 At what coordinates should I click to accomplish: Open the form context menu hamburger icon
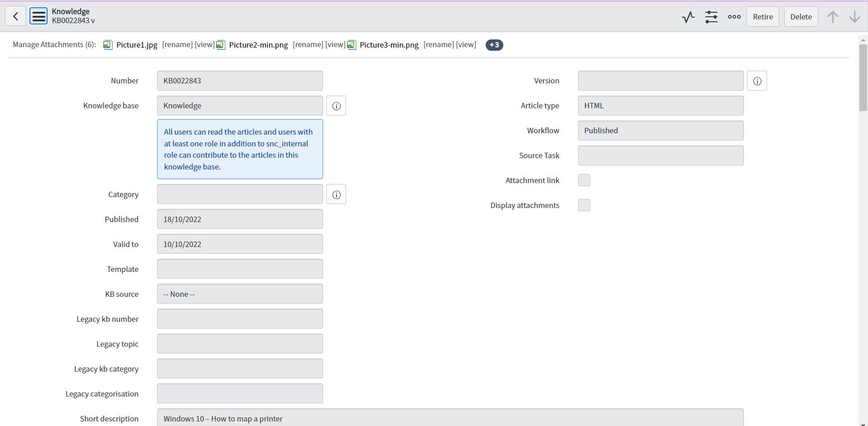point(39,17)
